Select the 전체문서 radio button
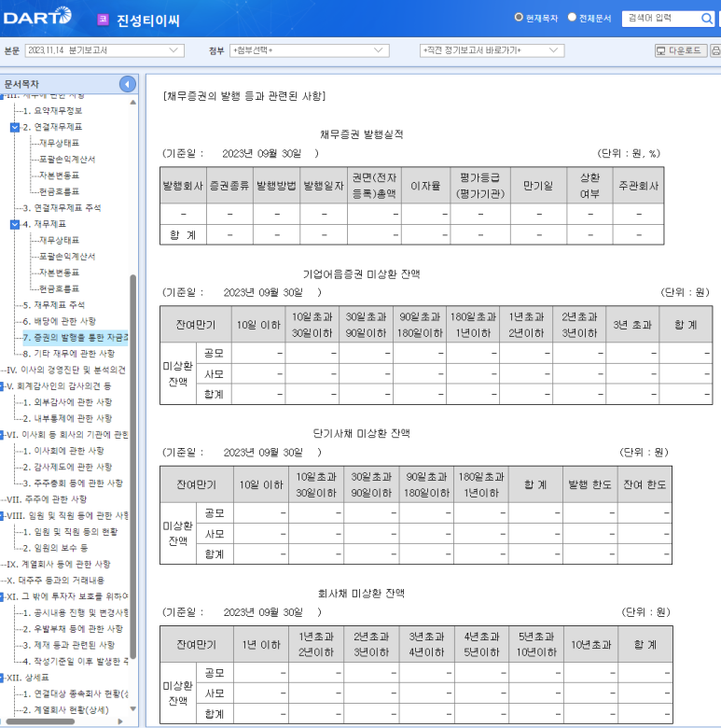Screen dimensions: 721x728 (x=572, y=17)
